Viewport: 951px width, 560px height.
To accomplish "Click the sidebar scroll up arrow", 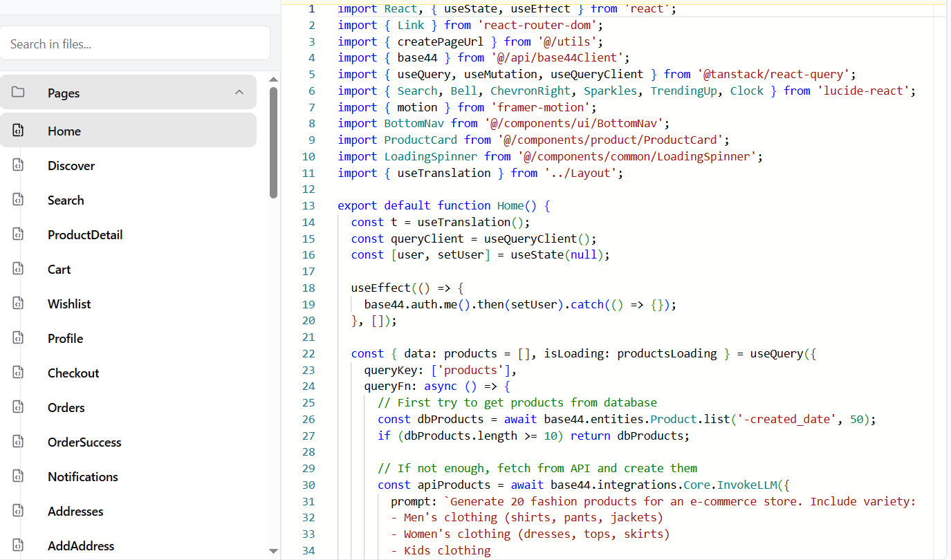I will [273, 79].
